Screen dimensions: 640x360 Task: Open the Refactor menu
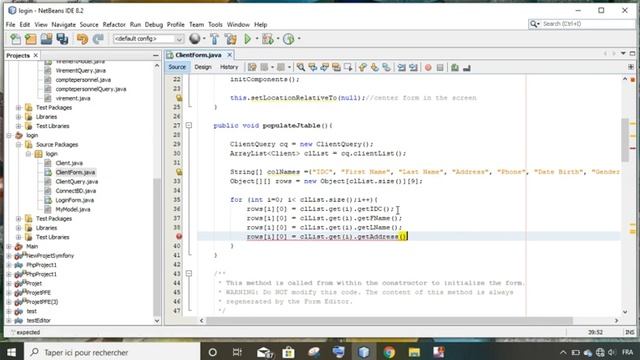pos(114,24)
